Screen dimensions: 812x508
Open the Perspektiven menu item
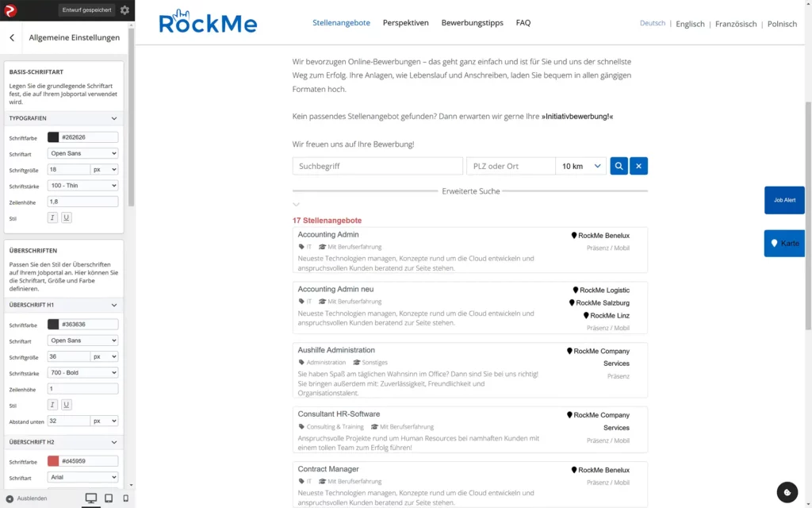coord(405,23)
